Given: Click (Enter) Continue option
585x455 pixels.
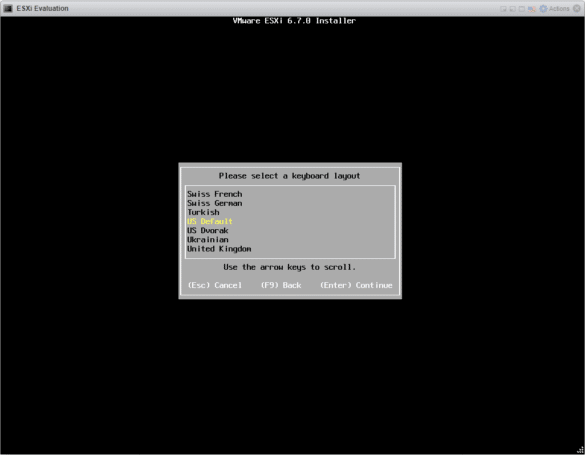Looking at the screenshot, I should [356, 285].
